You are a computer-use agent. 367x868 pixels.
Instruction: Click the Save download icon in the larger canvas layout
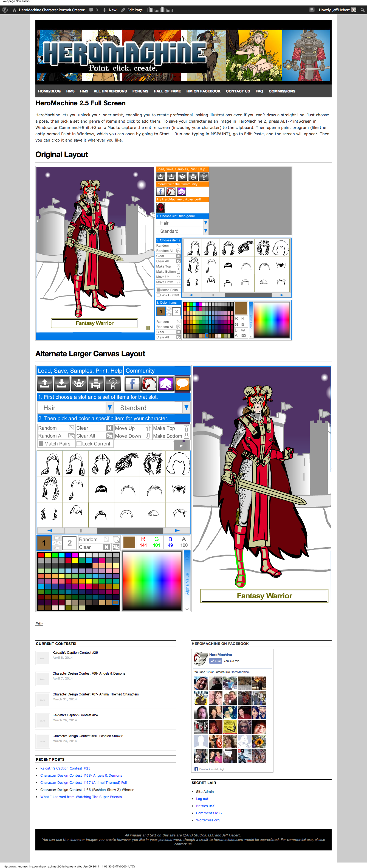62,384
